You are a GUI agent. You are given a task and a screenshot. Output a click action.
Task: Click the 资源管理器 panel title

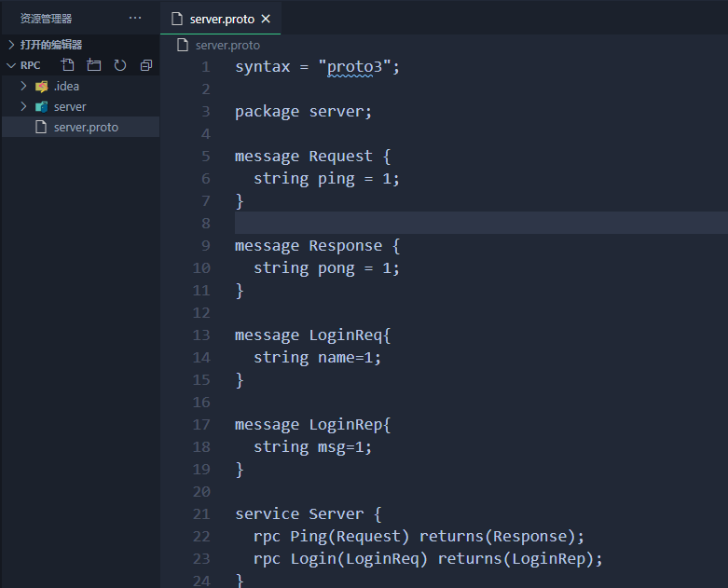pos(46,18)
